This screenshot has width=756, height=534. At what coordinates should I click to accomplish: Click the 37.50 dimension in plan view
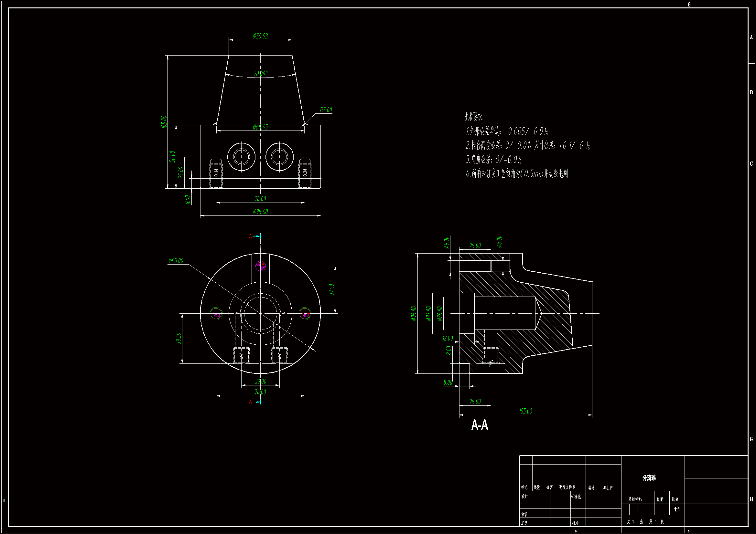pos(331,289)
